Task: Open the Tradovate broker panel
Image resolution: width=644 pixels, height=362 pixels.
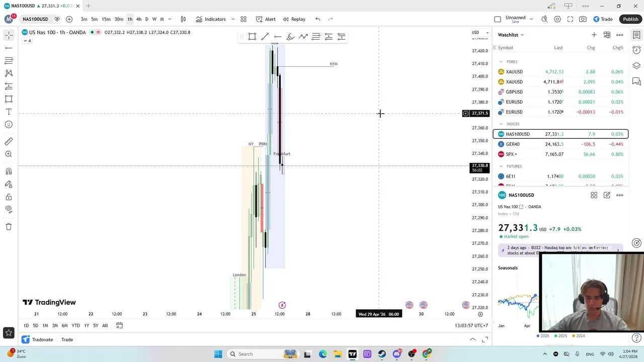Action: [38, 340]
